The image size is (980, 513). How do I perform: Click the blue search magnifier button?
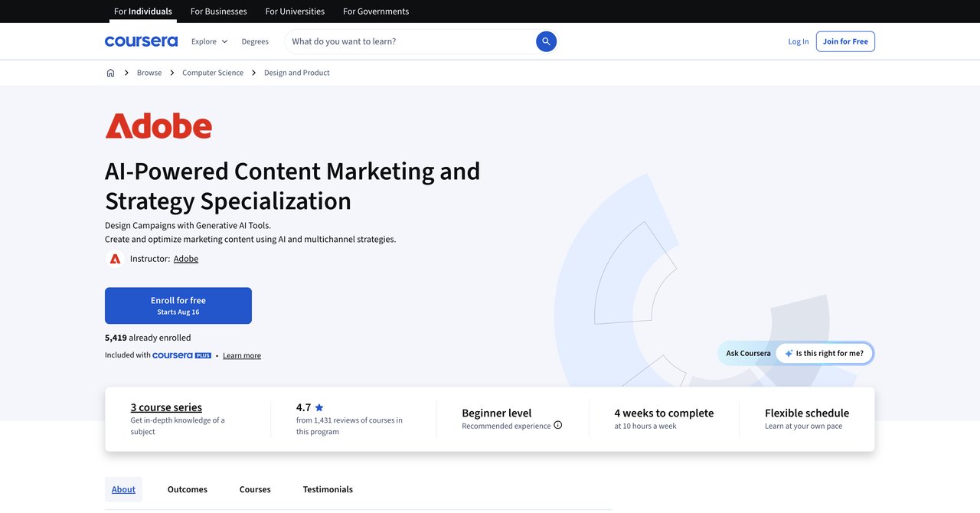(x=546, y=41)
